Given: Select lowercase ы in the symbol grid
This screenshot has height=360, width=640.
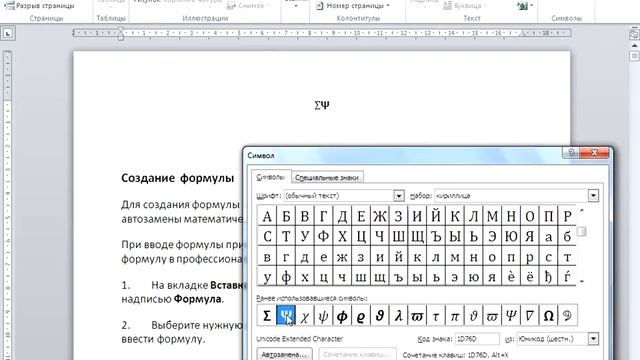Looking at the screenshot, I should (x=417, y=277).
